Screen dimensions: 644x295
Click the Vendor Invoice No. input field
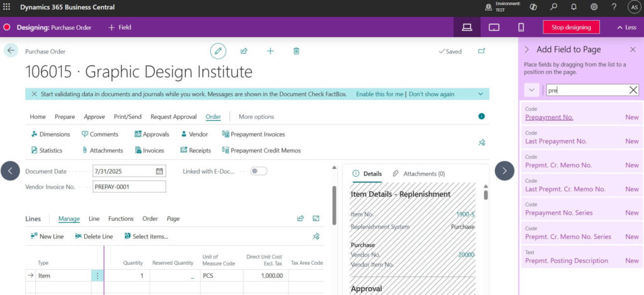129,187
